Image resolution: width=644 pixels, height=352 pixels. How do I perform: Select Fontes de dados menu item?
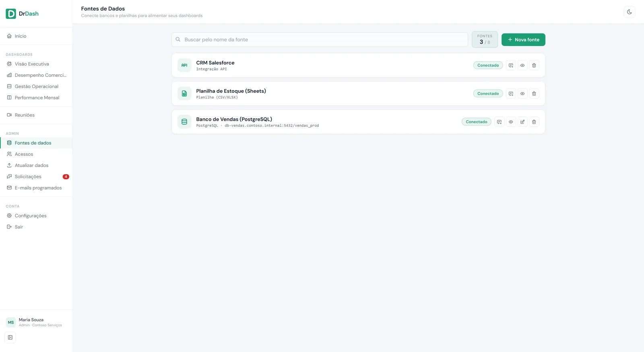pos(36,143)
